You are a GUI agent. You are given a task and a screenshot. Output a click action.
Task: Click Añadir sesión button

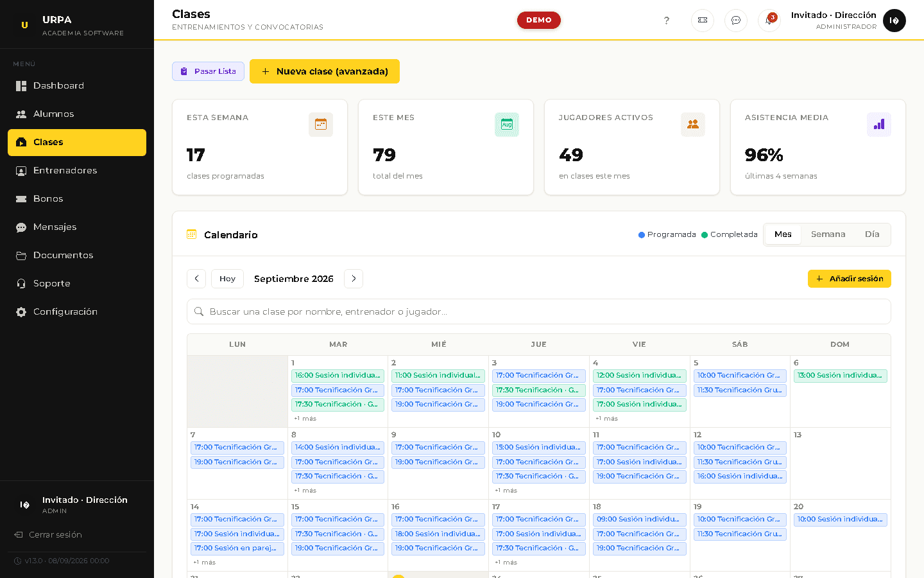coord(850,279)
